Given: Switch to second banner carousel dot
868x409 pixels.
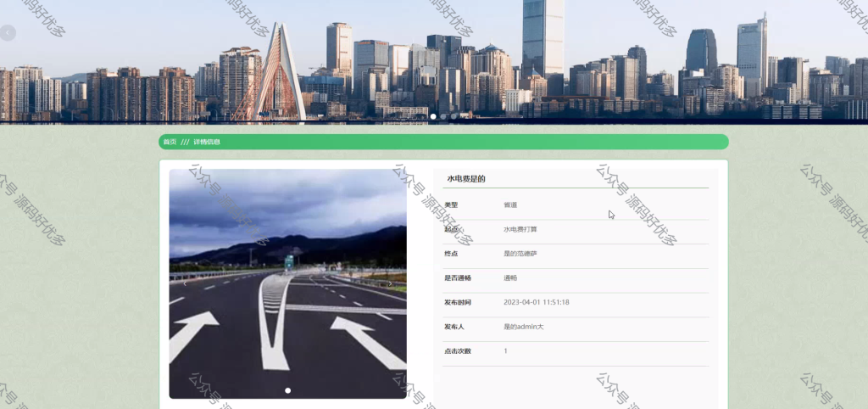Looking at the screenshot, I should (443, 116).
